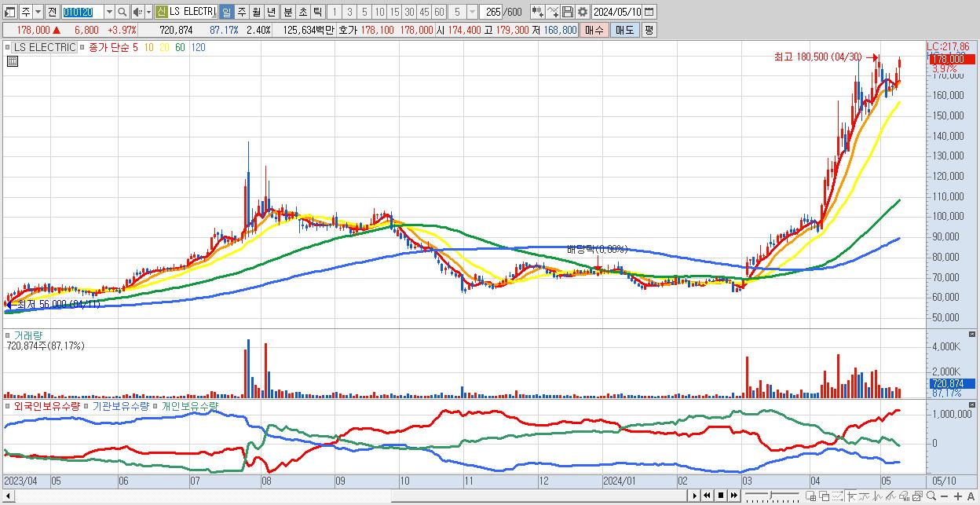The height and width of the screenshot is (505, 980).
Task: Click the line overlay tool icon beside save
Action: point(553,12)
